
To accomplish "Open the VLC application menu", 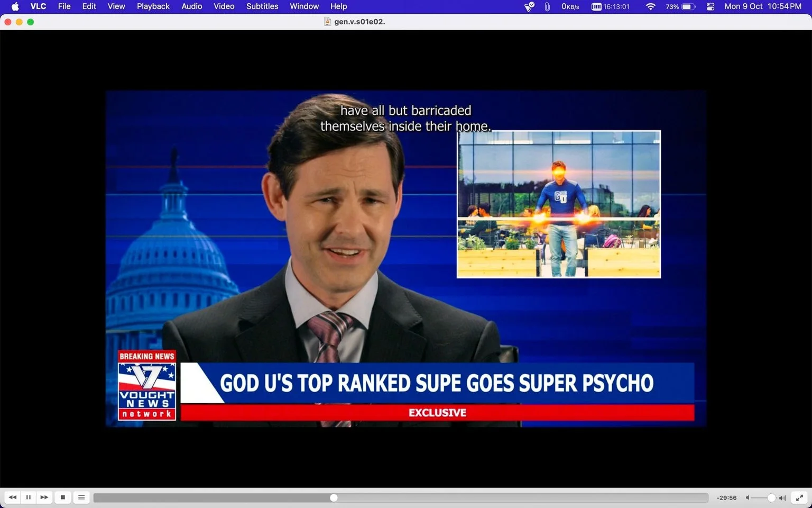I will (x=38, y=6).
